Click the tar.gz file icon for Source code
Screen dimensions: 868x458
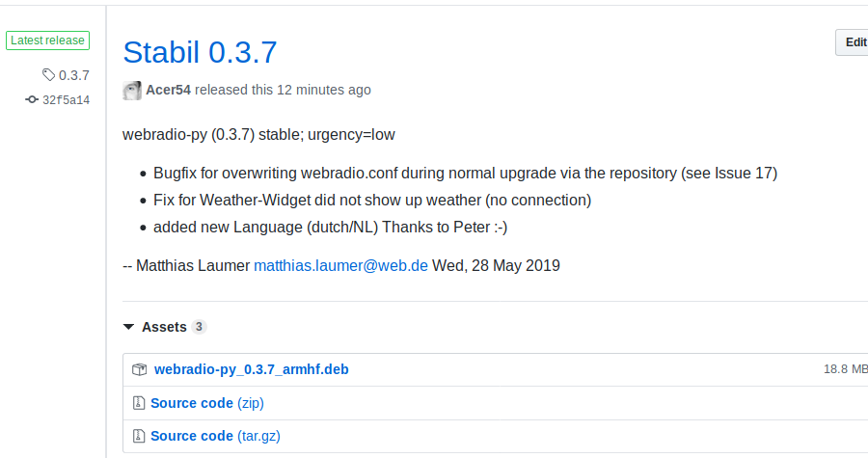(x=139, y=436)
